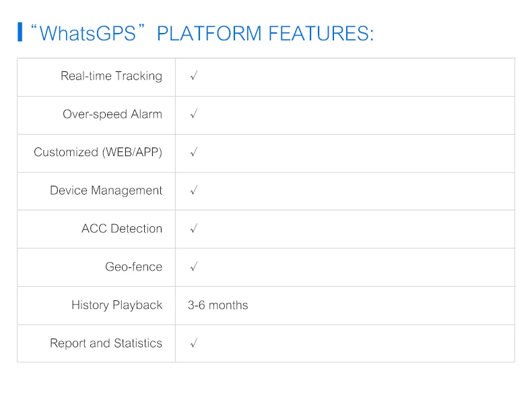Click the Report and Statistics checkmark
The width and height of the screenshot is (532, 410).
tap(193, 343)
